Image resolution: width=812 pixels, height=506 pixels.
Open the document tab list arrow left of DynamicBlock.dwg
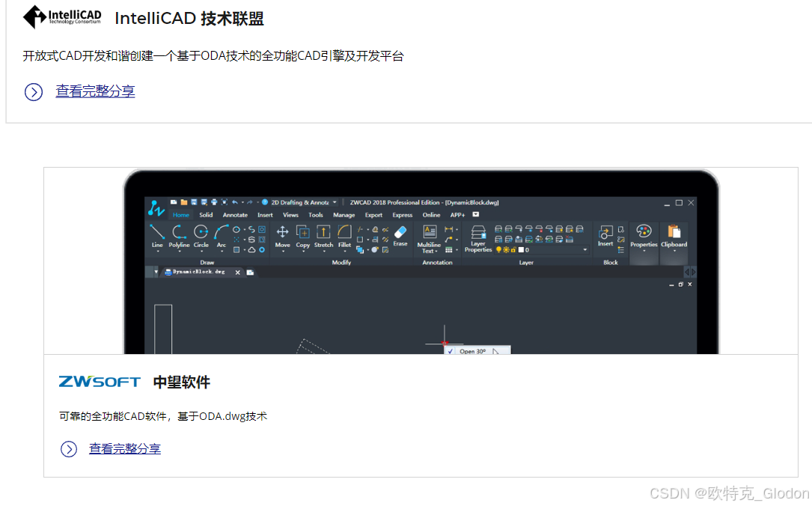pos(156,272)
